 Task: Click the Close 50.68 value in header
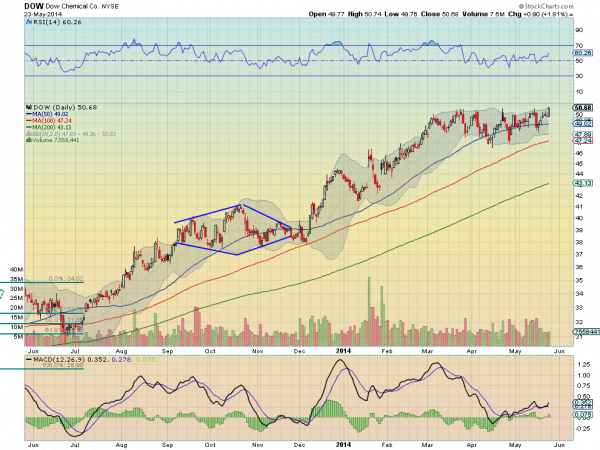(x=440, y=14)
